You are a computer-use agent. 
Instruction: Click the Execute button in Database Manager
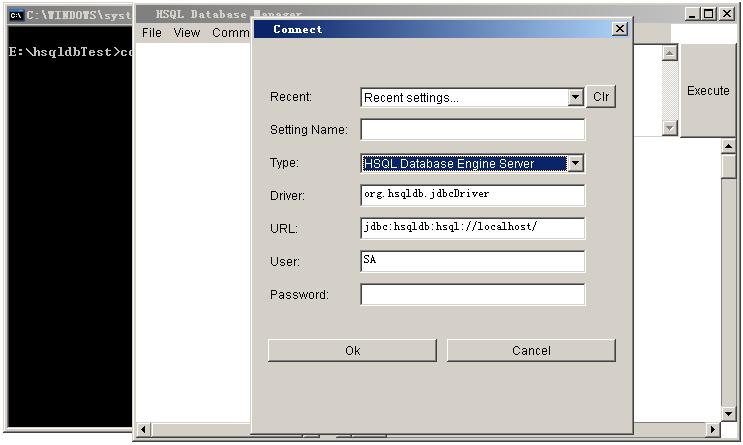tap(708, 91)
